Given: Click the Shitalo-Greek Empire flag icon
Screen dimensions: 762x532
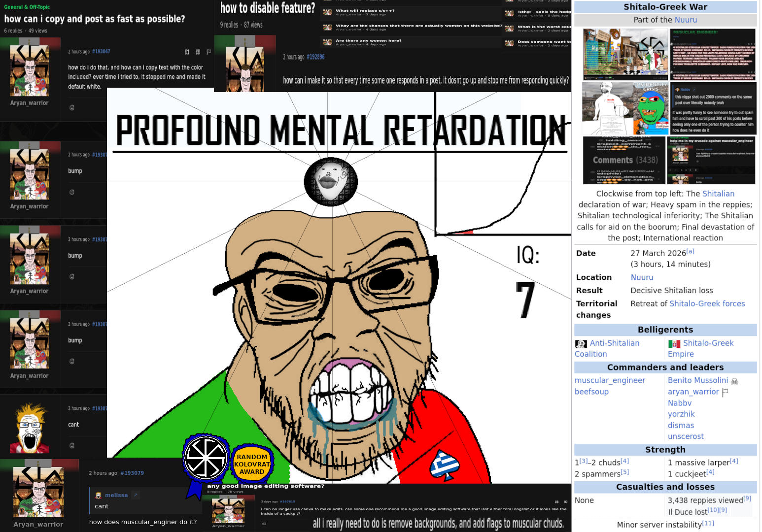Looking at the screenshot, I should [674, 344].
